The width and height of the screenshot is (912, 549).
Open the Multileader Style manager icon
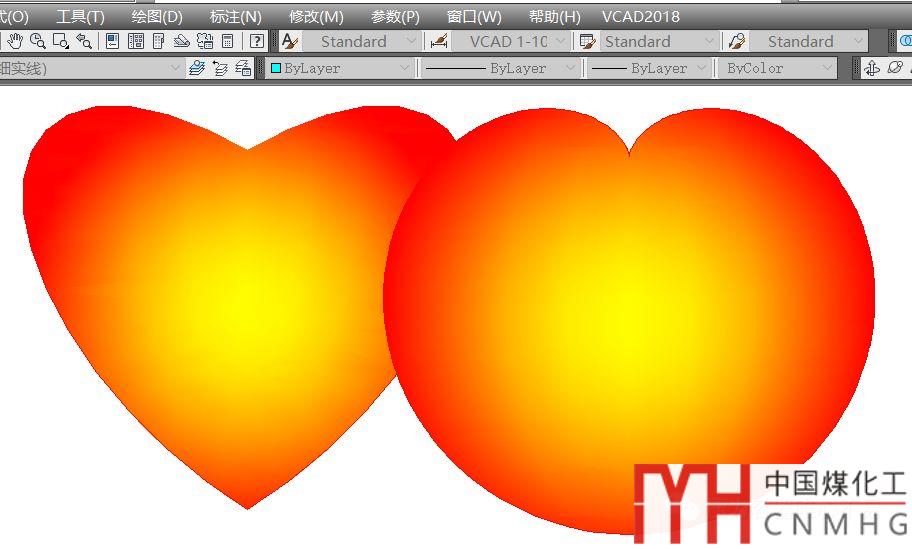[736, 41]
